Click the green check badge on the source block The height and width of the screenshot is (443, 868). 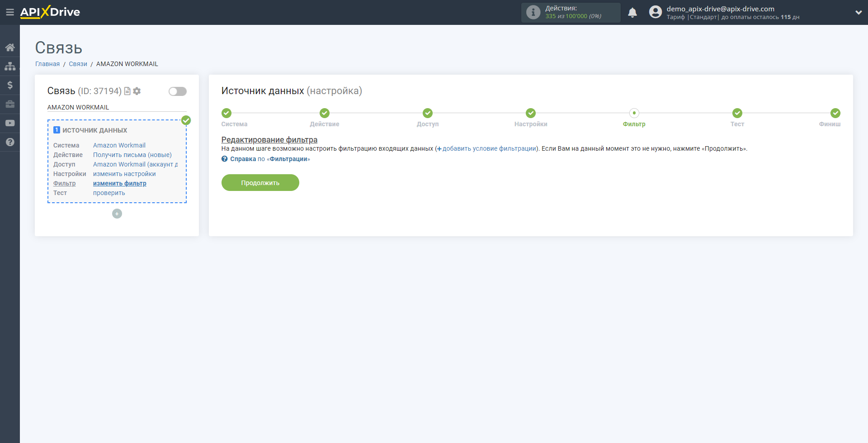(x=186, y=120)
